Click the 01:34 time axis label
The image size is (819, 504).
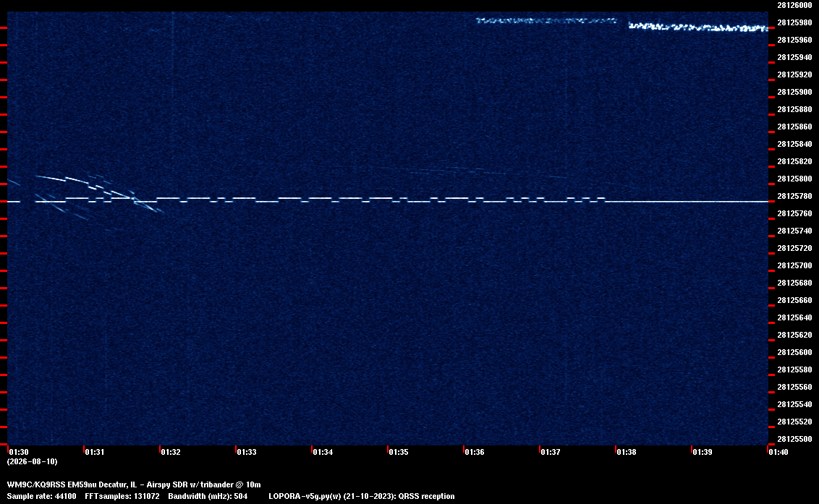pos(323,452)
